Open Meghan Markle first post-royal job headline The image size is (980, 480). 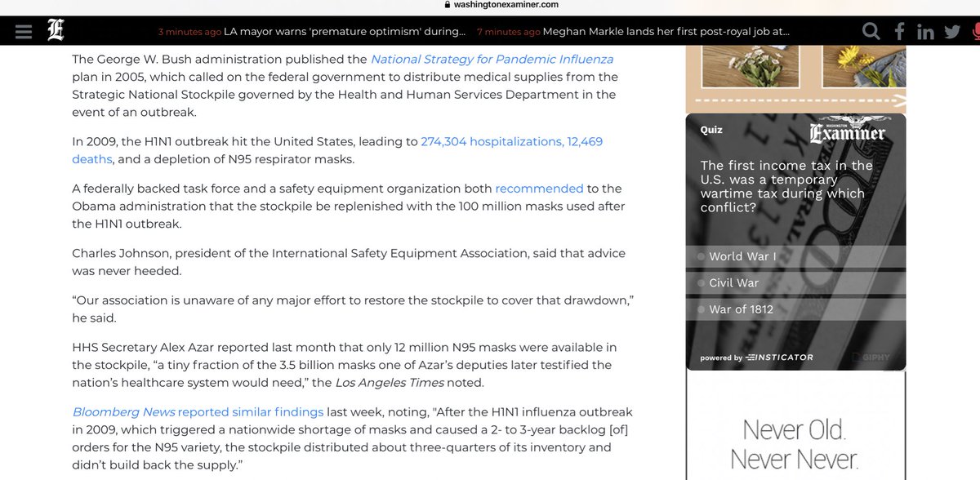(666, 32)
